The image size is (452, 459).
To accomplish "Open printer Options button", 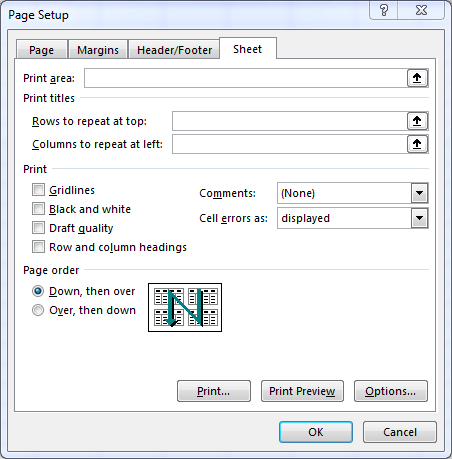I will 391,391.
